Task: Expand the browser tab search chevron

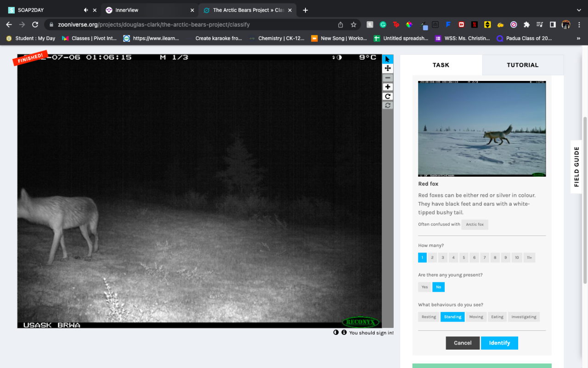Action: pos(578,10)
